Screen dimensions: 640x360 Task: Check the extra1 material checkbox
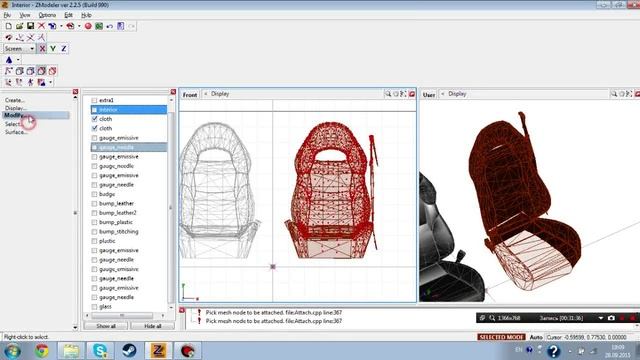94,100
